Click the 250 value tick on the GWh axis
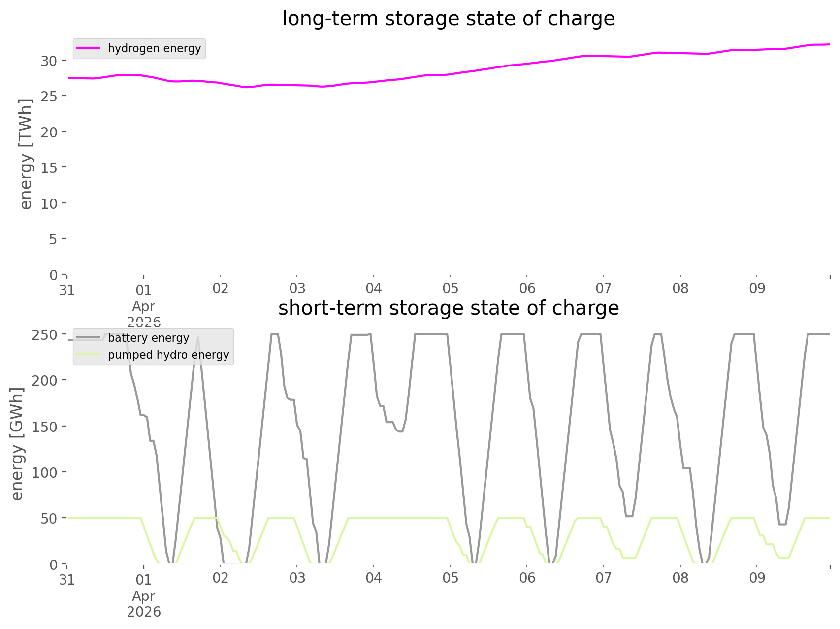The width and height of the screenshot is (840, 629). click(x=44, y=335)
